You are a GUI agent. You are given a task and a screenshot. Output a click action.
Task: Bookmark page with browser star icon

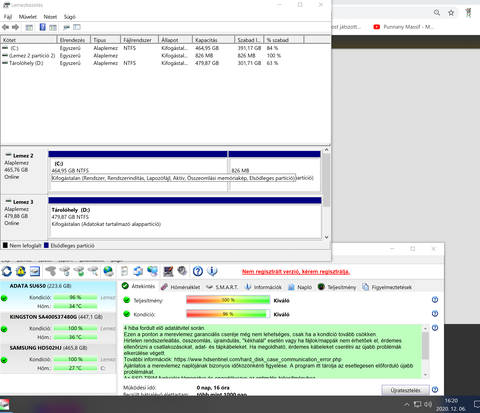(451, 13)
